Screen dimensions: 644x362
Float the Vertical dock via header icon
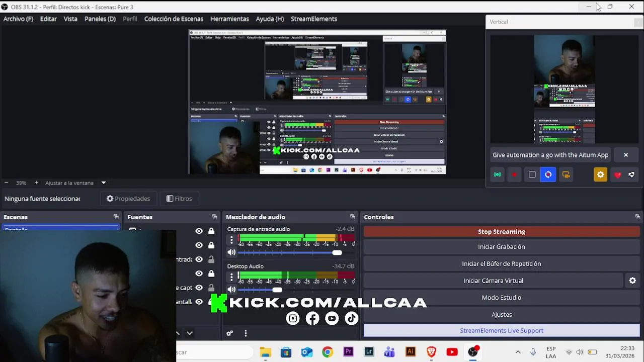638,22
